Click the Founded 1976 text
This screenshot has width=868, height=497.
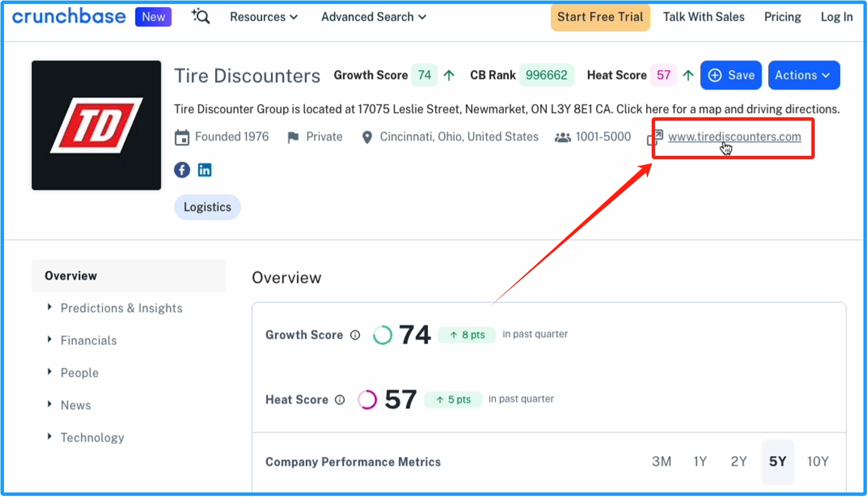pyautogui.click(x=232, y=137)
